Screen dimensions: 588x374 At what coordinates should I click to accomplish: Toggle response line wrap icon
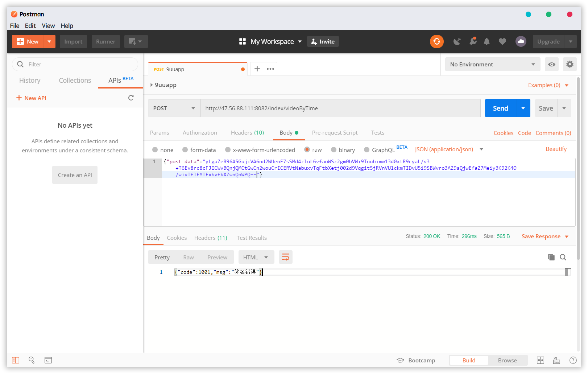click(x=286, y=257)
